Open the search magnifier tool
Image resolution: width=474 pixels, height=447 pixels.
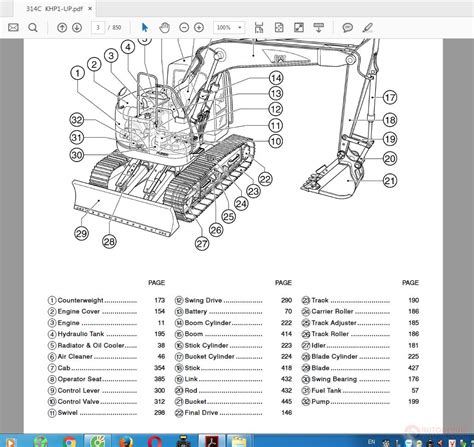tap(33, 27)
